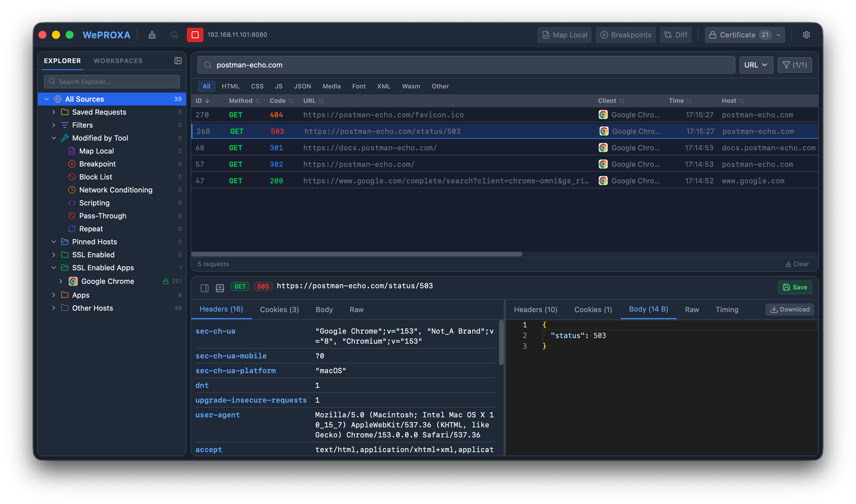The image size is (856, 504).
Task: Expand the Apps node chevron
Action: [54, 295]
